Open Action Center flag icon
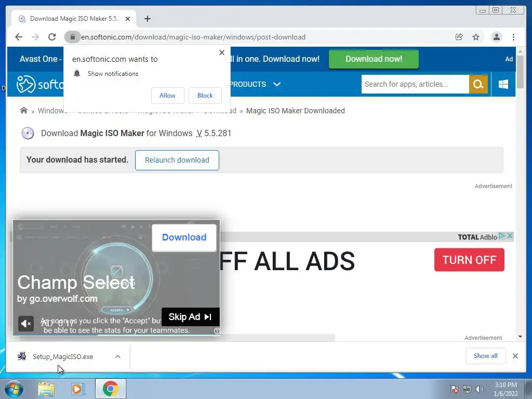 point(455,389)
